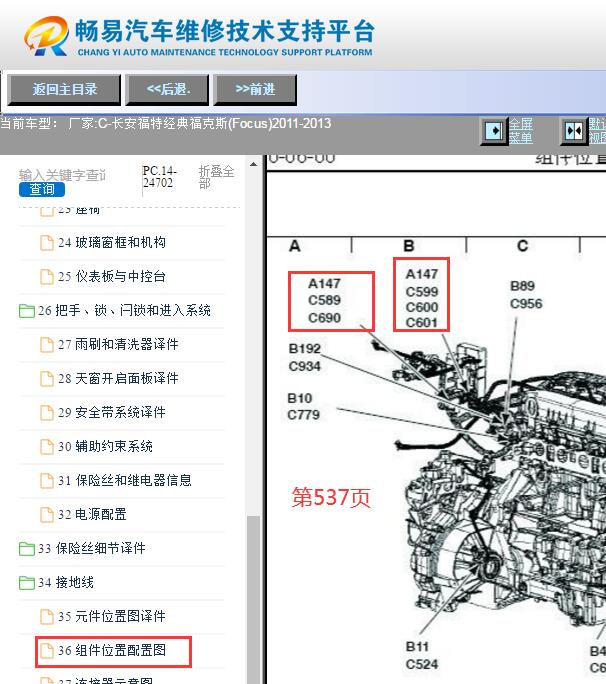Open 32 电源配置 entry
The image size is (606, 684).
92,515
